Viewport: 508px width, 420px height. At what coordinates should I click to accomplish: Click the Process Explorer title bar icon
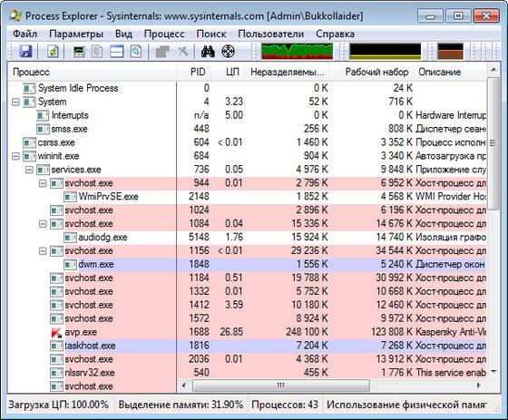15,15
